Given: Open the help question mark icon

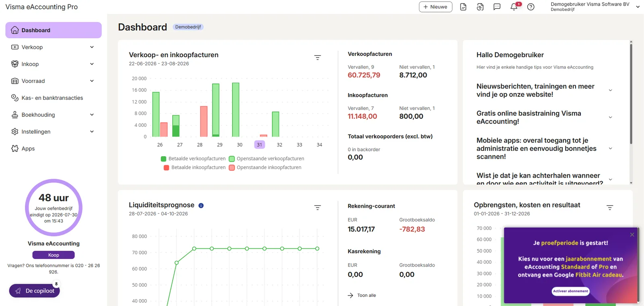Looking at the screenshot, I should (531, 7).
